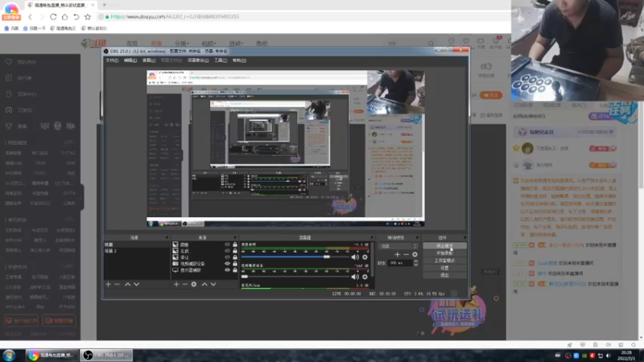Open Douyu follow list heart icon
644x362 pixels.
(466, 41)
